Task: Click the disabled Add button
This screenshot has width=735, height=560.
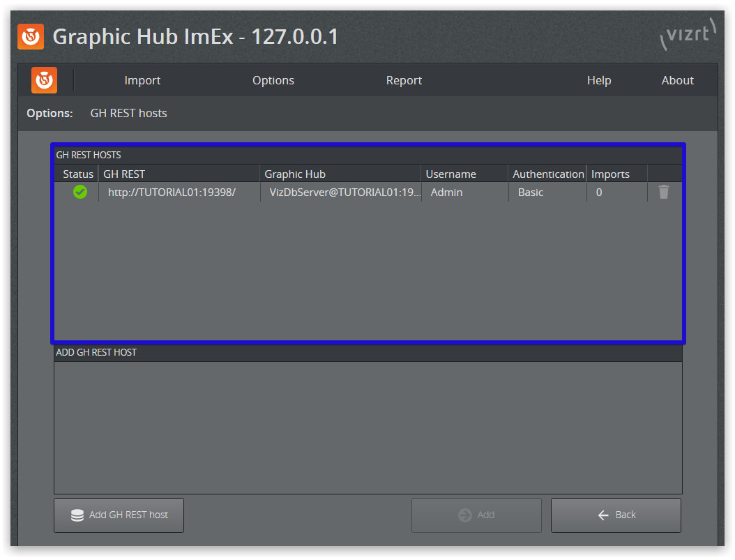Action: [476, 515]
